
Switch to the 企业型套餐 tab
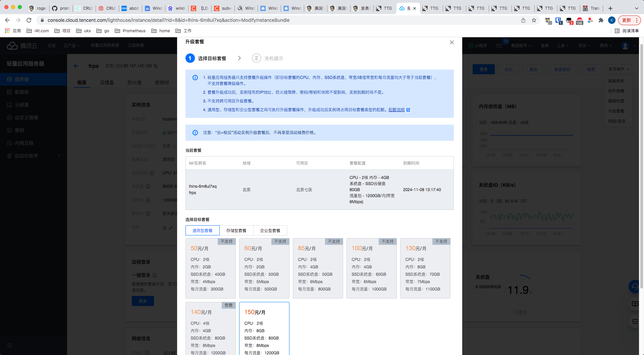270,230
